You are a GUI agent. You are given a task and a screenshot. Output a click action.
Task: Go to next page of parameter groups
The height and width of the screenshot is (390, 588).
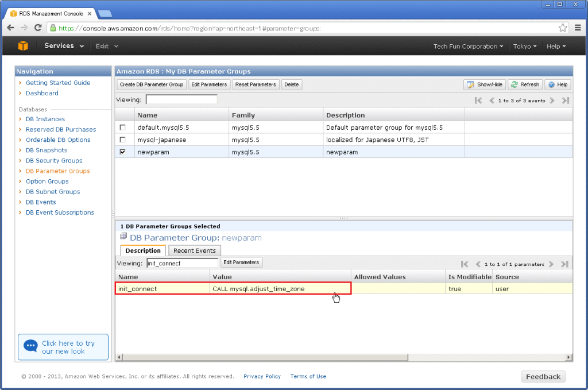552,101
